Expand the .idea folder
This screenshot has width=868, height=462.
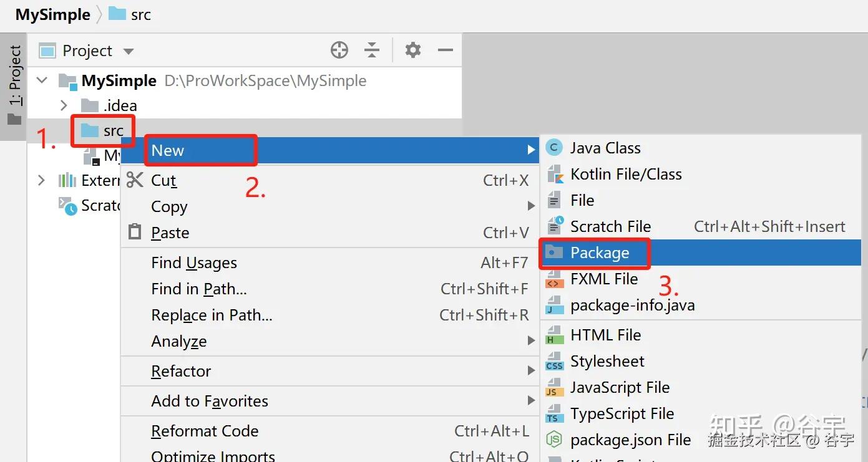(64, 105)
